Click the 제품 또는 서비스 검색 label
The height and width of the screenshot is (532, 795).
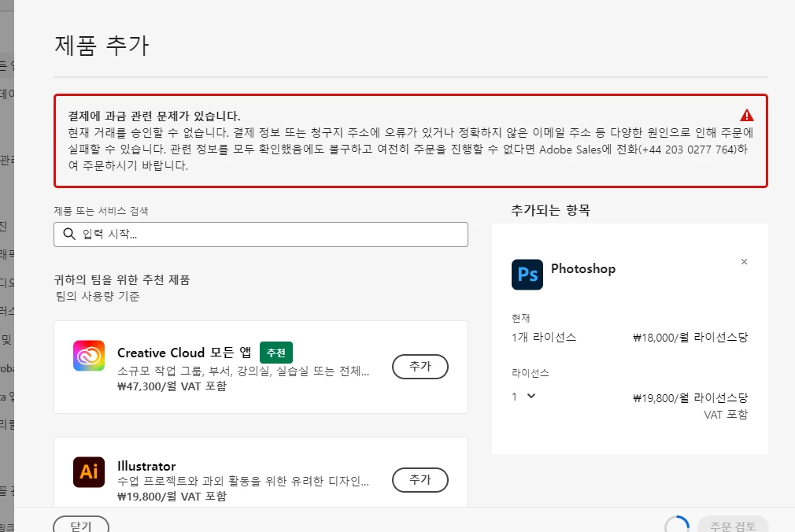pyautogui.click(x=101, y=211)
